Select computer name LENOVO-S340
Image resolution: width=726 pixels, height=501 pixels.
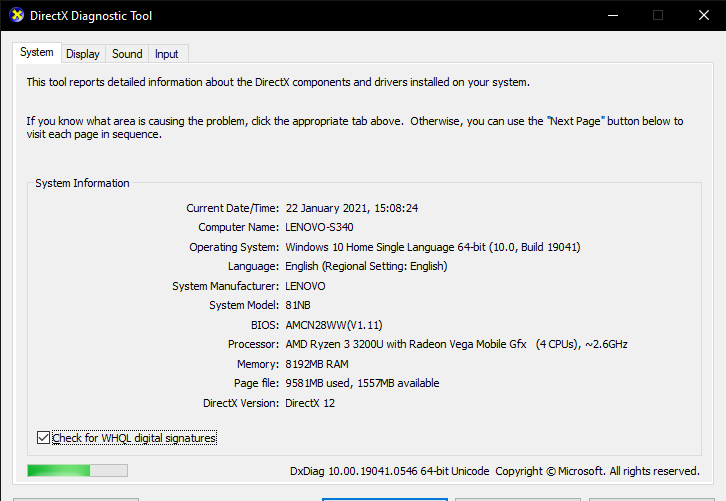tap(319, 227)
